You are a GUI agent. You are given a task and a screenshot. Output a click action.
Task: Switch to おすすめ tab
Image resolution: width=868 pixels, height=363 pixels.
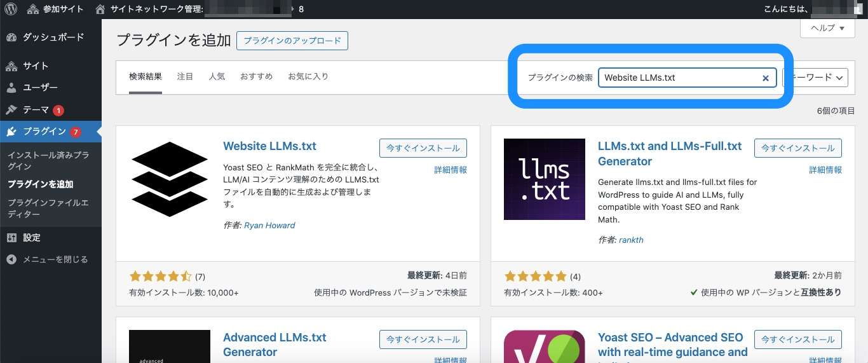[x=256, y=77]
